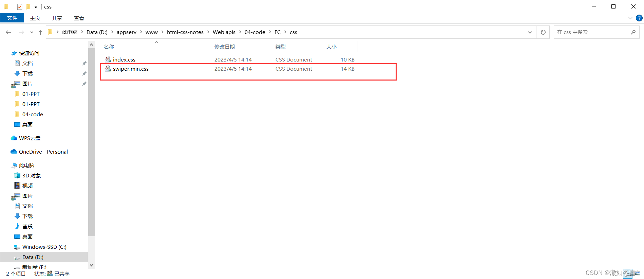Sort by 大小 column header
This screenshot has width=644, height=279.
click(332, 47)
